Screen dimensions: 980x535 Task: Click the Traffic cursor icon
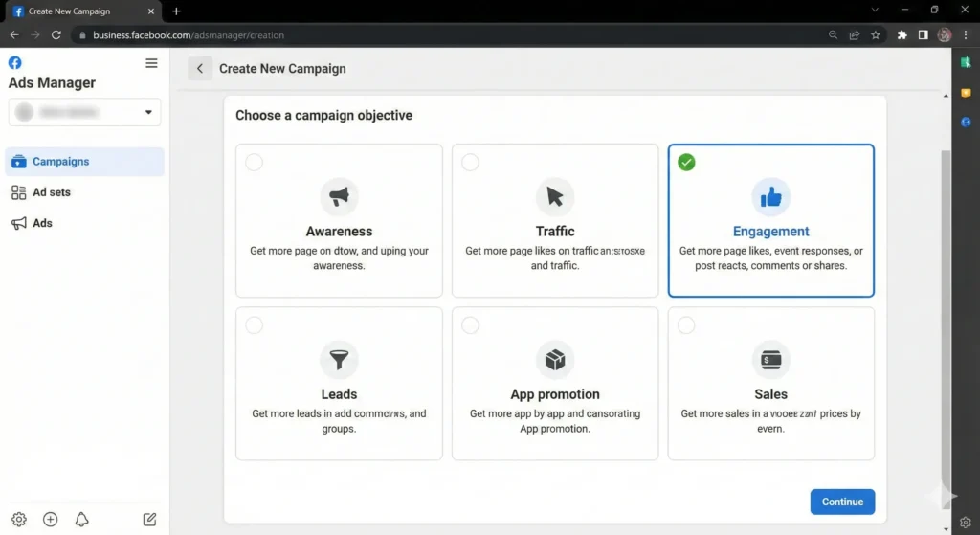click(555, 197)
